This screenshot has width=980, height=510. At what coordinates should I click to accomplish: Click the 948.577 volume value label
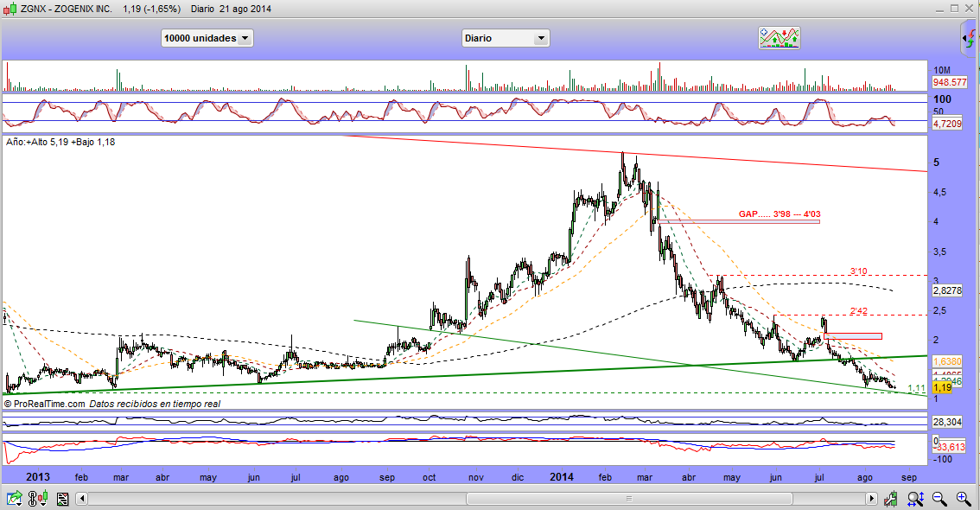(x=950, y=82)
